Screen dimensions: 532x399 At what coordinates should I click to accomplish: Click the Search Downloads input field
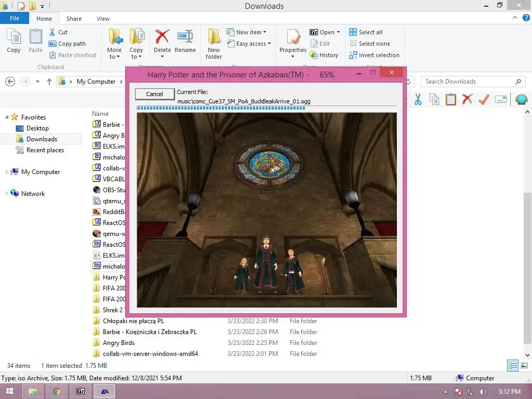pos(473,82)
